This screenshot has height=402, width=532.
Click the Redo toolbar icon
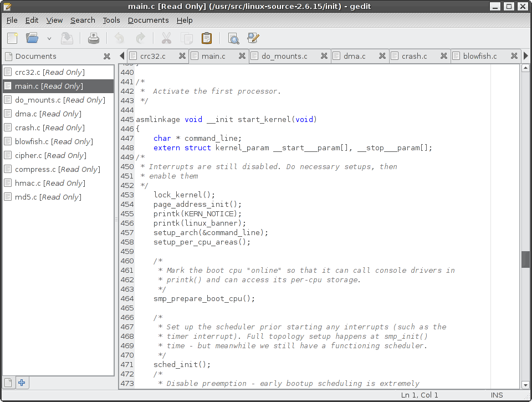[140, 38]
